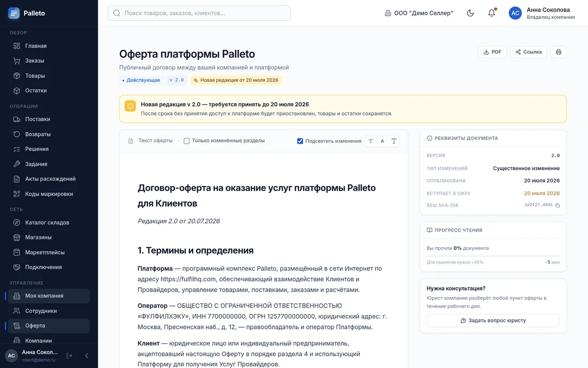
Task: Click Текст оферты document icon
Action: click(130, 141)
